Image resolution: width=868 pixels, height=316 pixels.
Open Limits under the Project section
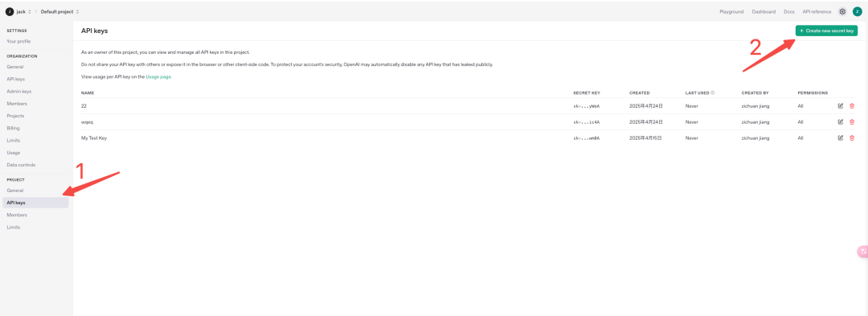point(14,227)
